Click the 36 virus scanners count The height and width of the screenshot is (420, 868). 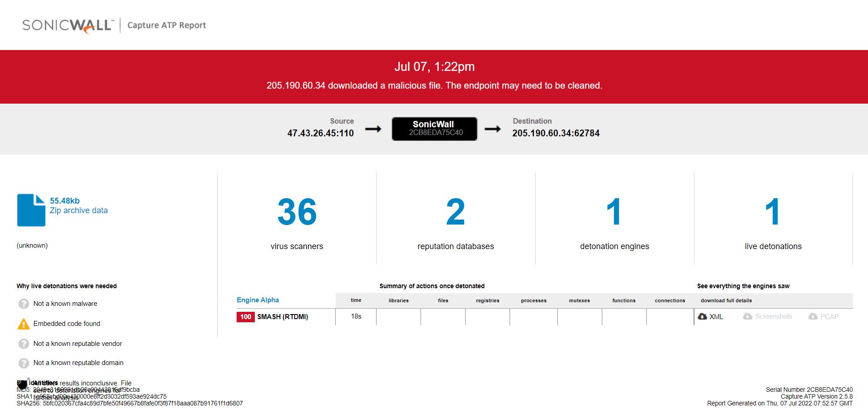tap(297, 212)
